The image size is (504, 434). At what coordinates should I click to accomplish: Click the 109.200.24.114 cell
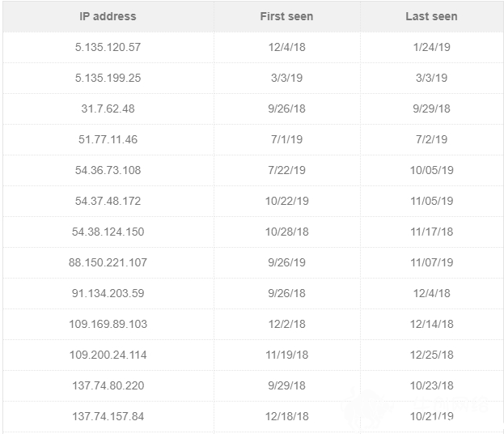coord(108,355)
